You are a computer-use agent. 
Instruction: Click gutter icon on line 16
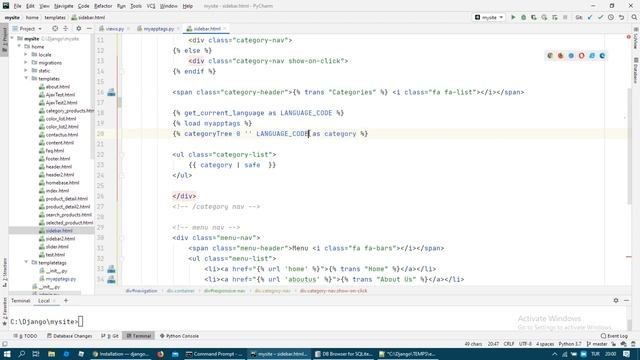pyautogui.click(x=111, y=92)
